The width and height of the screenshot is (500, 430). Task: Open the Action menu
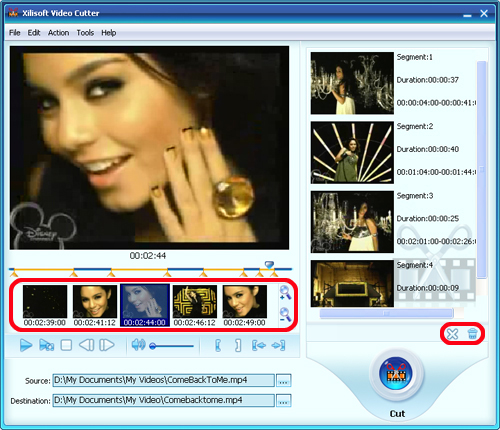pos(58,33)
